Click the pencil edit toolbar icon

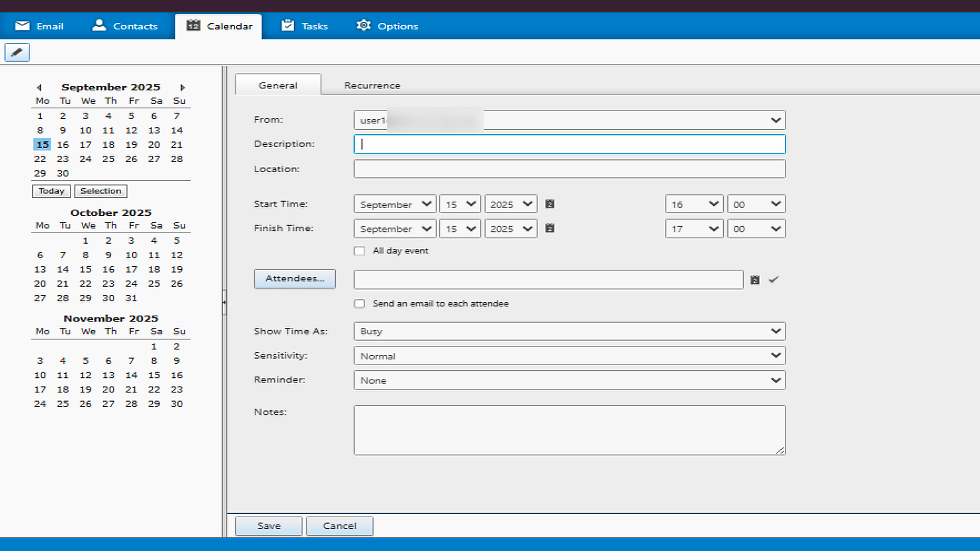point(17,52)
